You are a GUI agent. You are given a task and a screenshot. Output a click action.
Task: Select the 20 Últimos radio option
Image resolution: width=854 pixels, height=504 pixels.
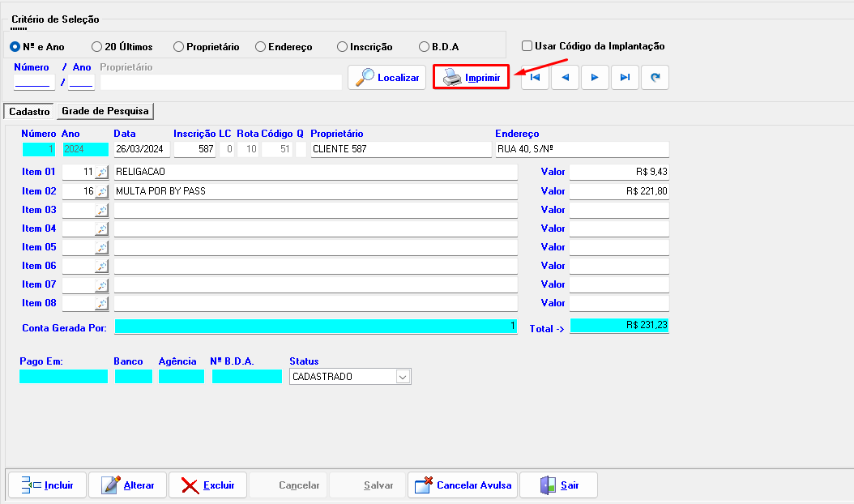97,47
